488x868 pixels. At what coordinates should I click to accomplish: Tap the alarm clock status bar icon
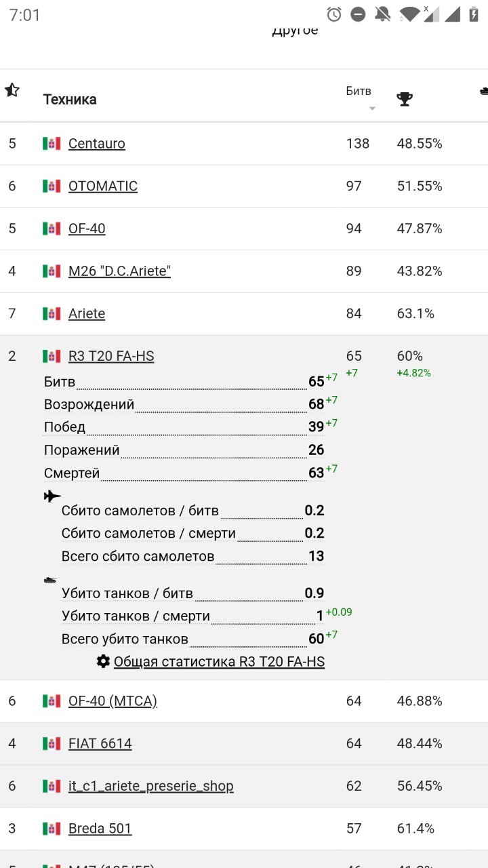(x=334, y=14)
